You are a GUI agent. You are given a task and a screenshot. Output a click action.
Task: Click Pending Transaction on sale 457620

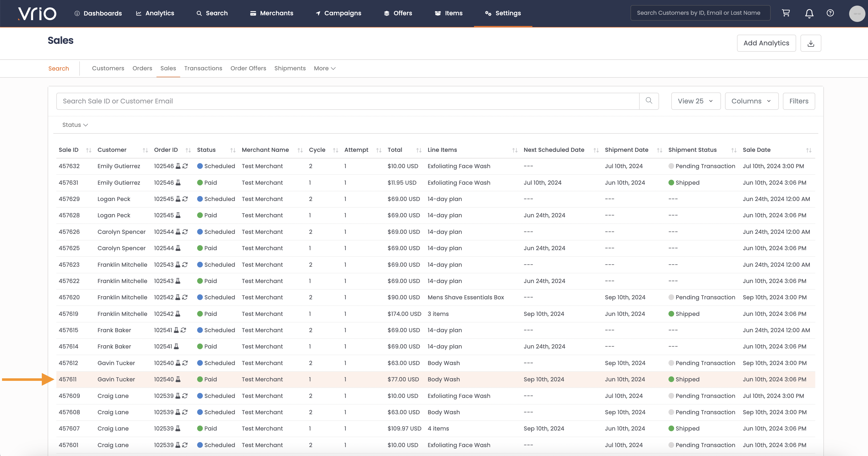point(702,297)
